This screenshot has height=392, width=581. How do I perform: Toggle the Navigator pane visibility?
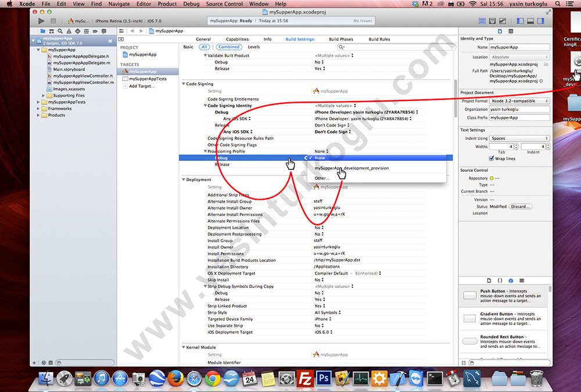pyautogui.click(x=520, y=21)
